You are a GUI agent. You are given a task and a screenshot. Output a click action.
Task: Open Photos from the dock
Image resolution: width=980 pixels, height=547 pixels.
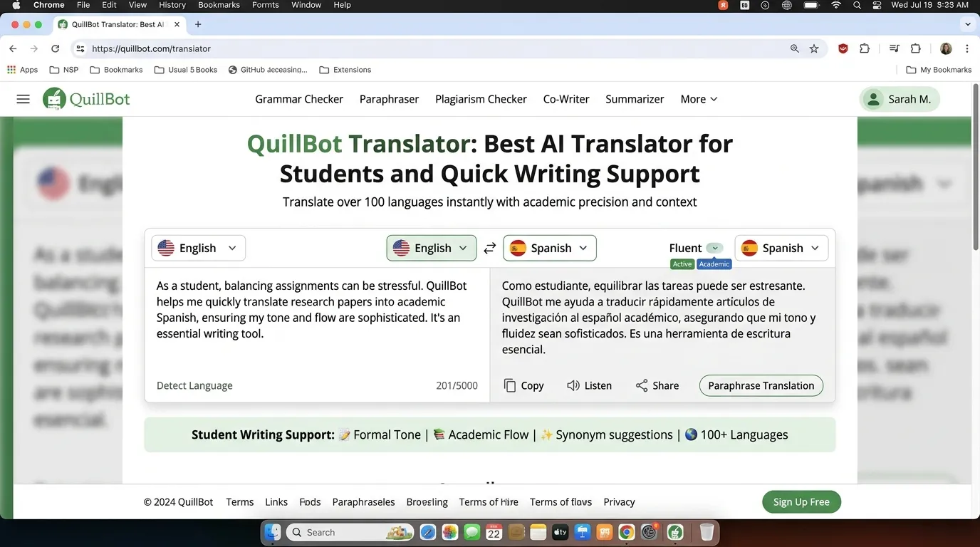pyautogui.click(x=450, y=532)
